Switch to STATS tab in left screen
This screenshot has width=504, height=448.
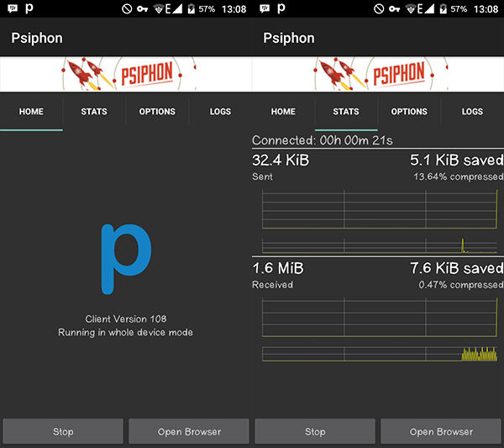coord(94,112)
